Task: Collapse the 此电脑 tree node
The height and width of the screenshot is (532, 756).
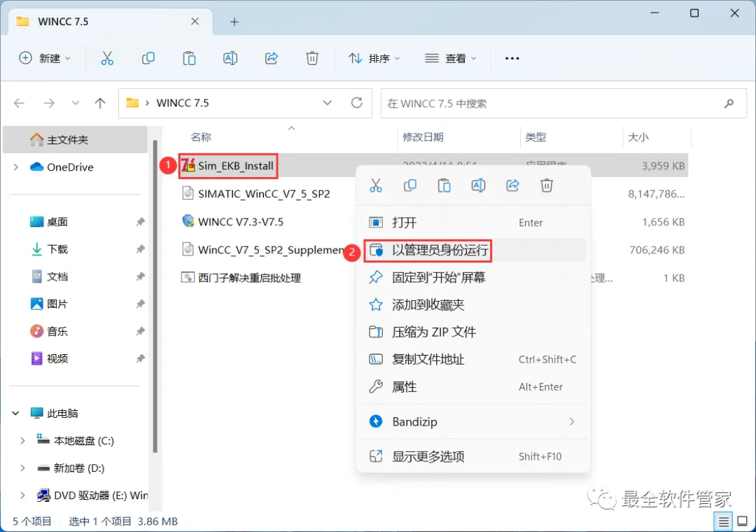Action: 16,413
